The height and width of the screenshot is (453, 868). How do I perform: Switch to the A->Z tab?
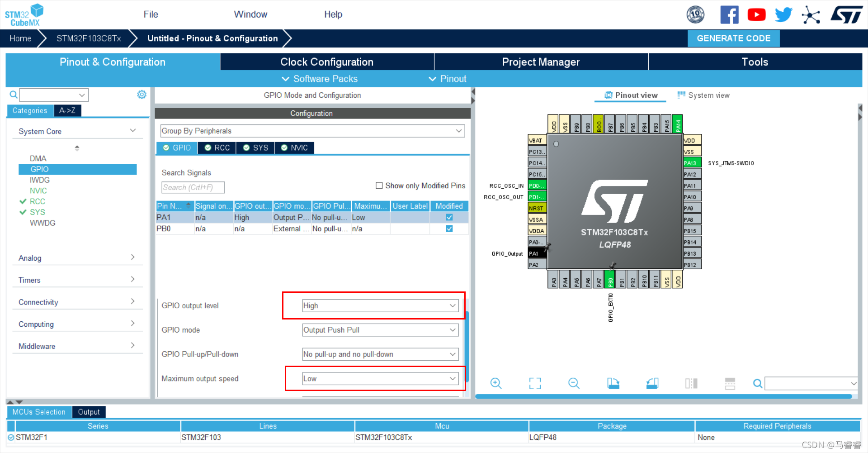click(x=67, y=110)
